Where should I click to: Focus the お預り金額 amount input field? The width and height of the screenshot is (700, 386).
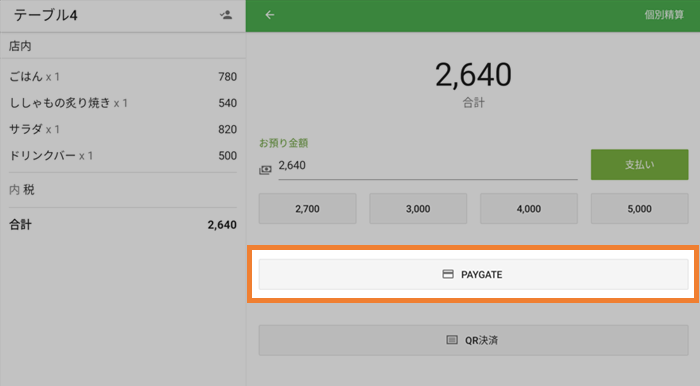click(428, 166)
